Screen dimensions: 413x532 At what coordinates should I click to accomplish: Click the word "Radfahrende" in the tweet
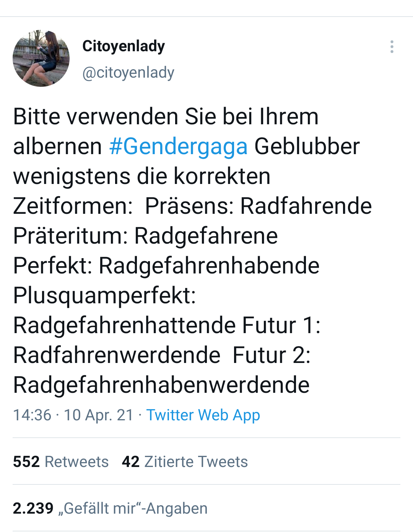point(306,206)
